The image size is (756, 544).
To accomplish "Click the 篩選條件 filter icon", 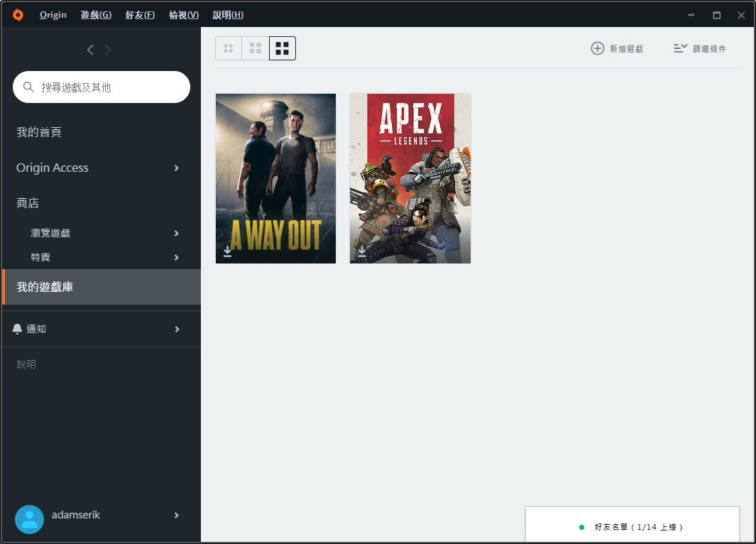I will click(x=680, y=48).
